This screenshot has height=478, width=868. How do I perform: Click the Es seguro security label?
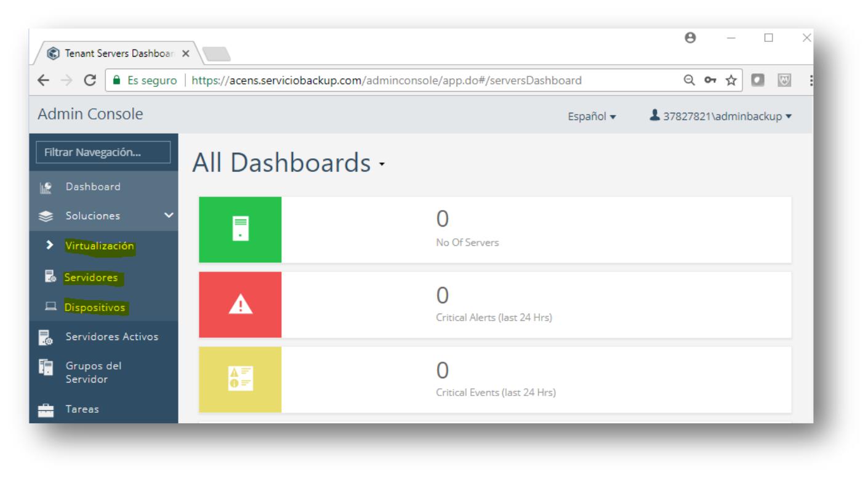pos(152,80)
